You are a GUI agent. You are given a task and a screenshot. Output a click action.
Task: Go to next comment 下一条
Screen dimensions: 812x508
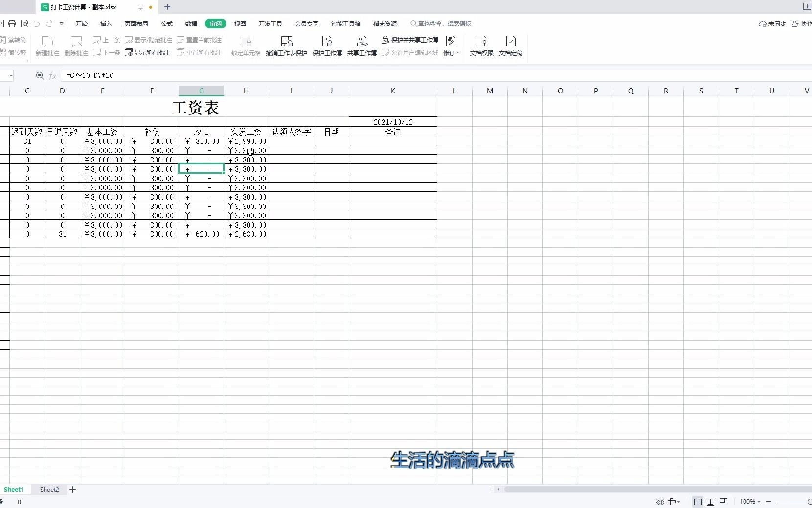pyautogui.click(x=107, y=53)
